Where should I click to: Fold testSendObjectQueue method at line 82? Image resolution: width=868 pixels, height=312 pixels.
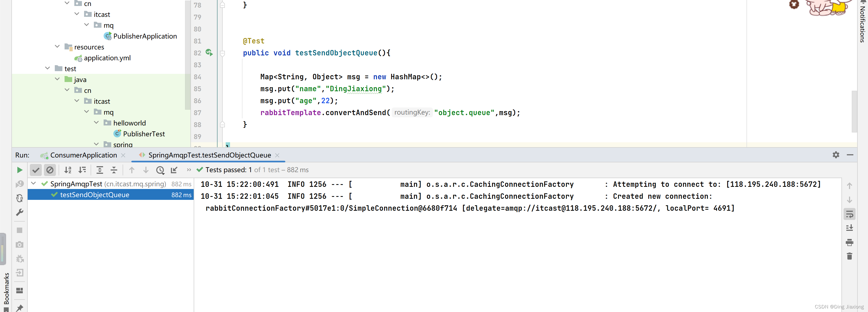(222, 53)
